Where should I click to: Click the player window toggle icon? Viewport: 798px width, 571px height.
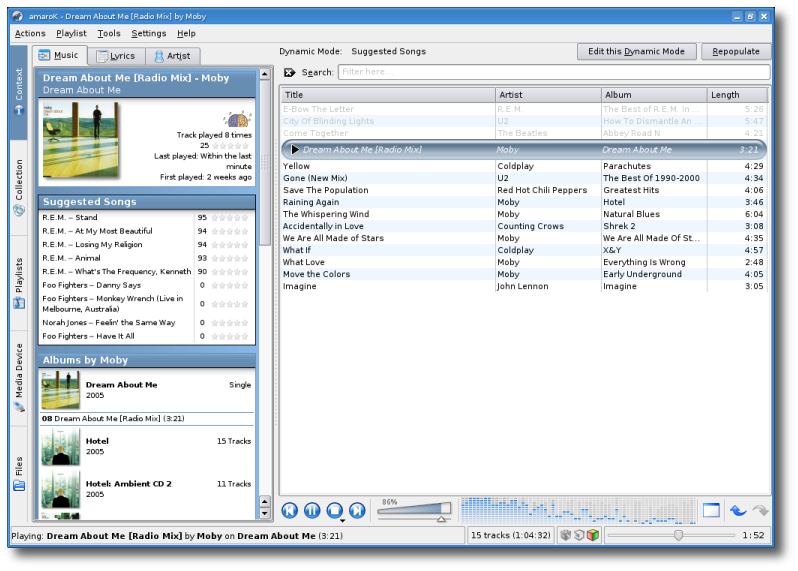pos(711,511)
